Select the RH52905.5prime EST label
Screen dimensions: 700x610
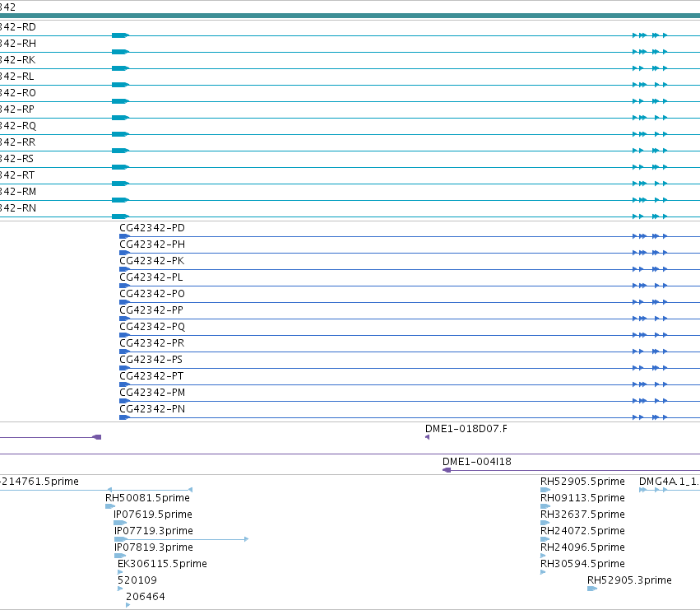[582, 482]
